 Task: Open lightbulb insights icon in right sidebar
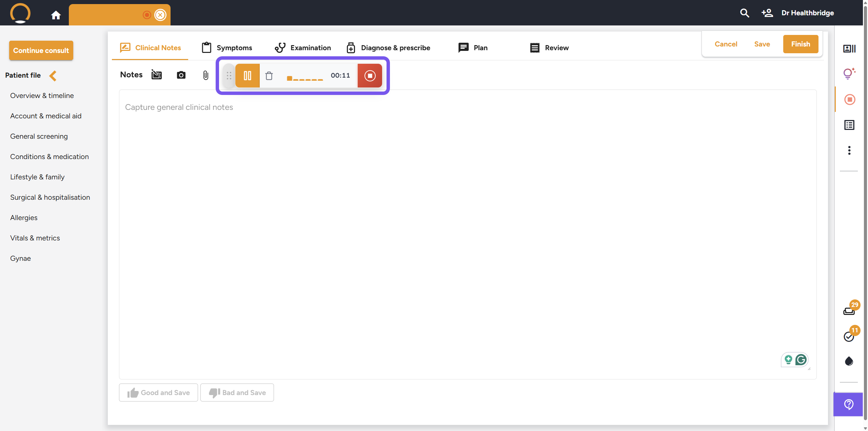click(x=849, y=73)
